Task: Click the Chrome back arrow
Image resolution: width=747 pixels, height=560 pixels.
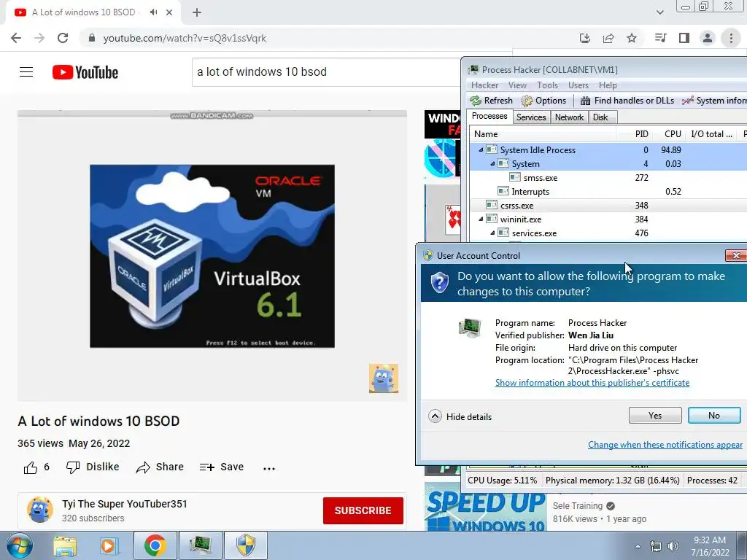Action: coord(16,38)
